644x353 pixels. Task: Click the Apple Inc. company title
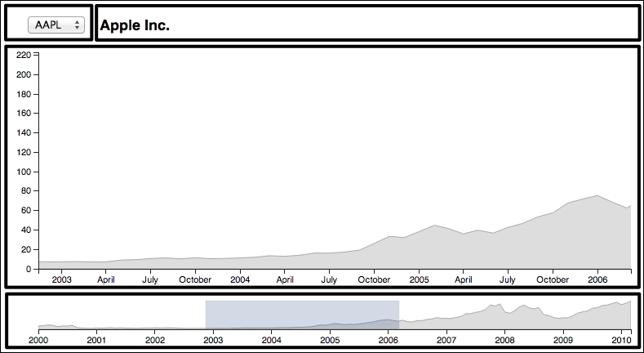click(x=135, y=26)
